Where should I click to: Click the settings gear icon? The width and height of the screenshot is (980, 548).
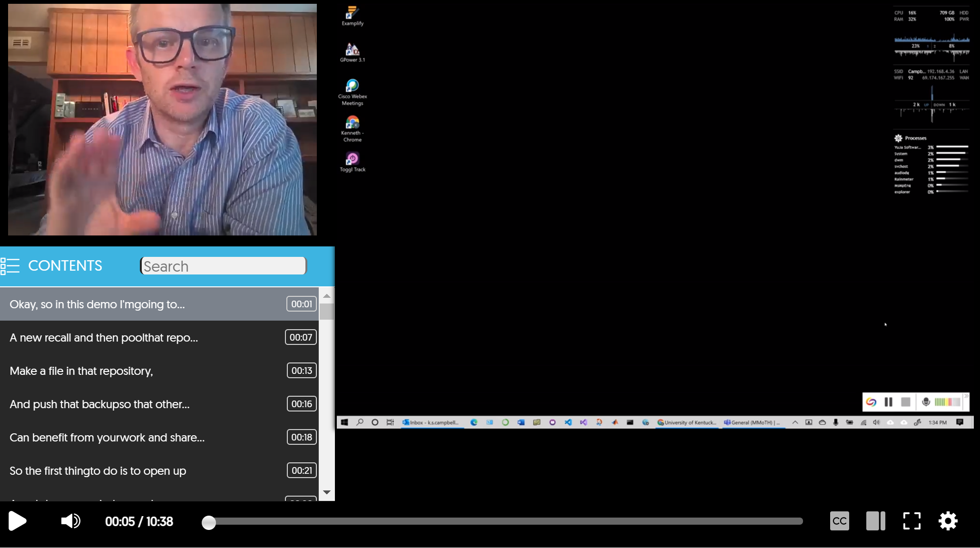949,520
